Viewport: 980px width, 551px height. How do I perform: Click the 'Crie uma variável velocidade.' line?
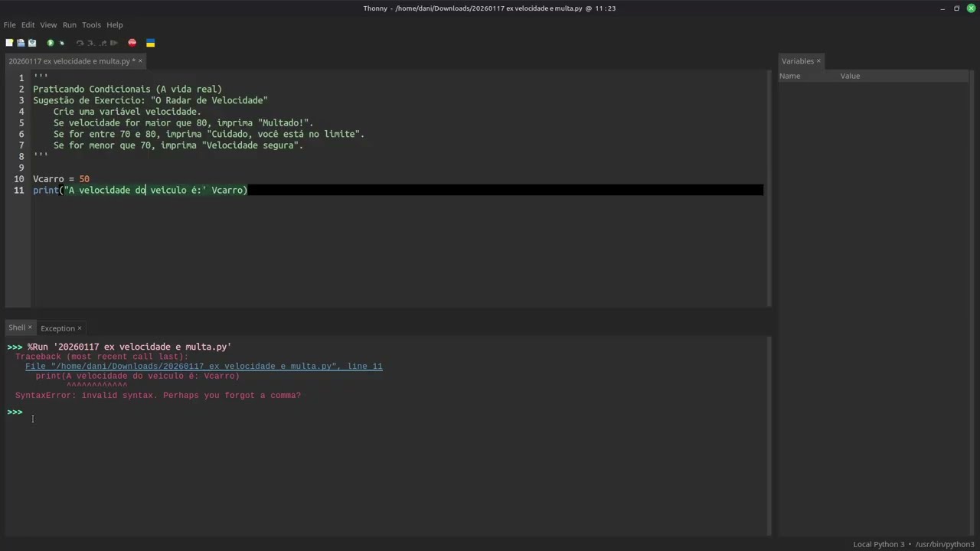click(127, 112)
